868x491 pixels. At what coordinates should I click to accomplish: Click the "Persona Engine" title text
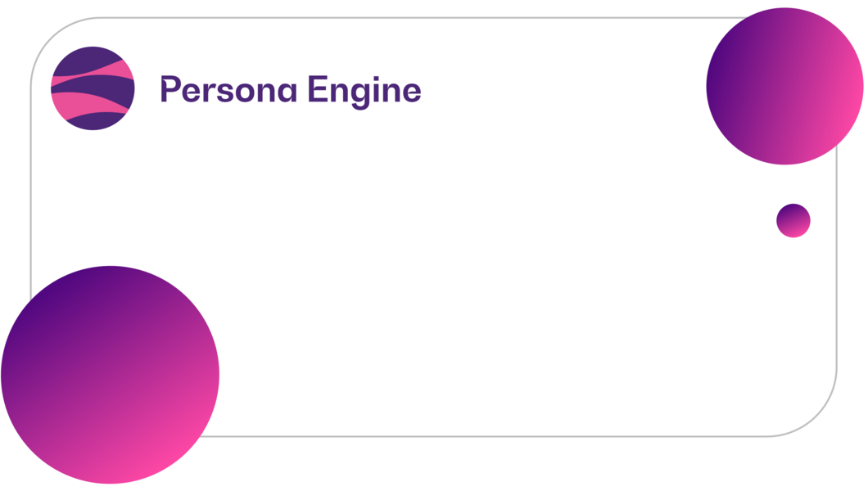click(x=292, y=91)
